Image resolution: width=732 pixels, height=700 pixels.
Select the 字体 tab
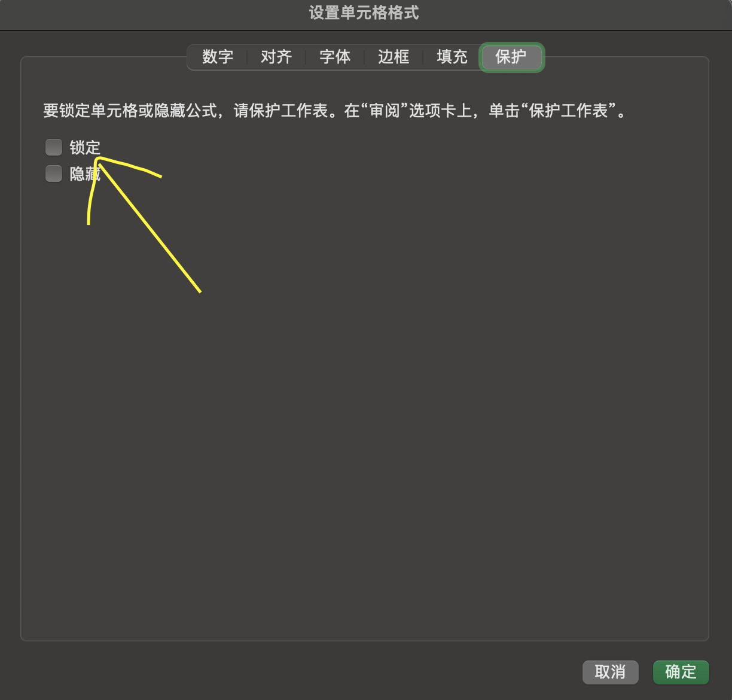click(x=335, y=57)
